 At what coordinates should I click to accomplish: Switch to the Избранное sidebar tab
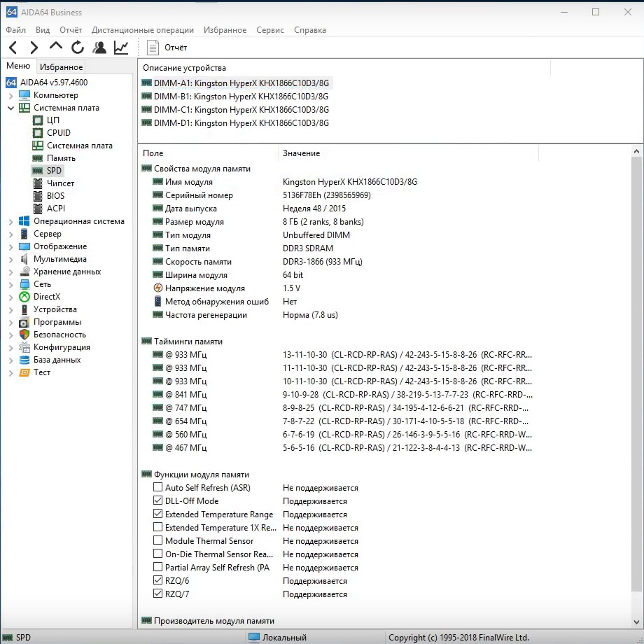click(x=61, y=67)
